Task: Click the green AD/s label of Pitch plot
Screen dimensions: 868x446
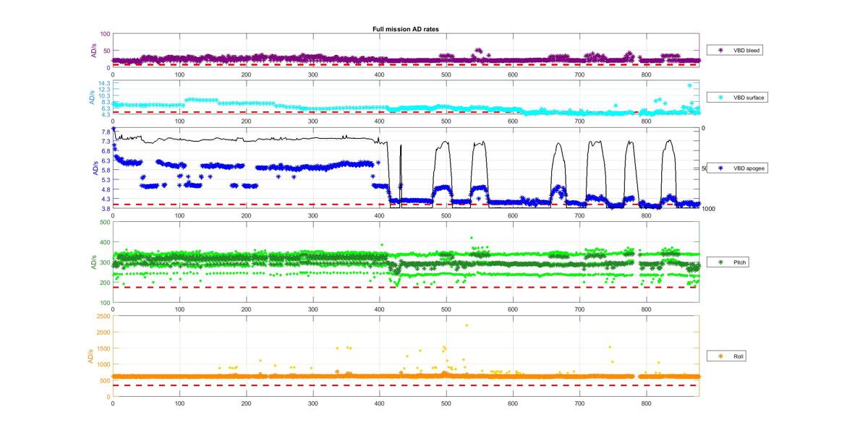Action: pyautogui.click(x=93, y=262)
